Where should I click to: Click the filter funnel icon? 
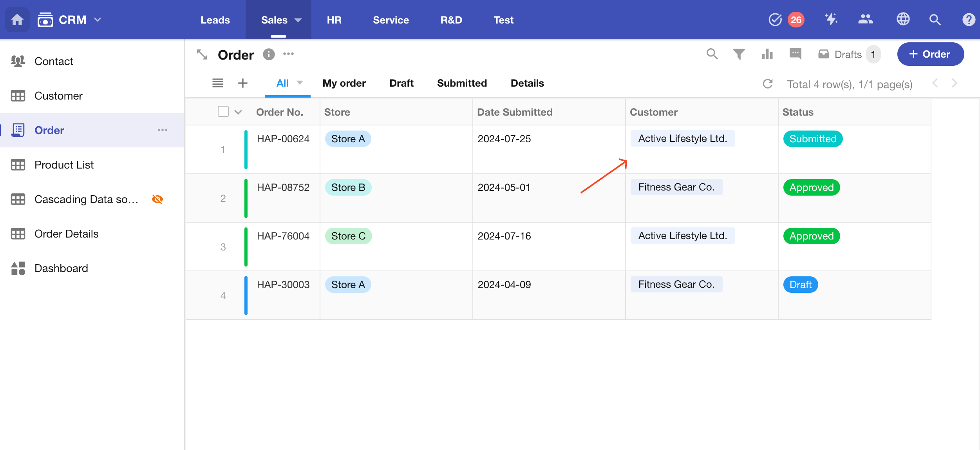click(739, 54)
